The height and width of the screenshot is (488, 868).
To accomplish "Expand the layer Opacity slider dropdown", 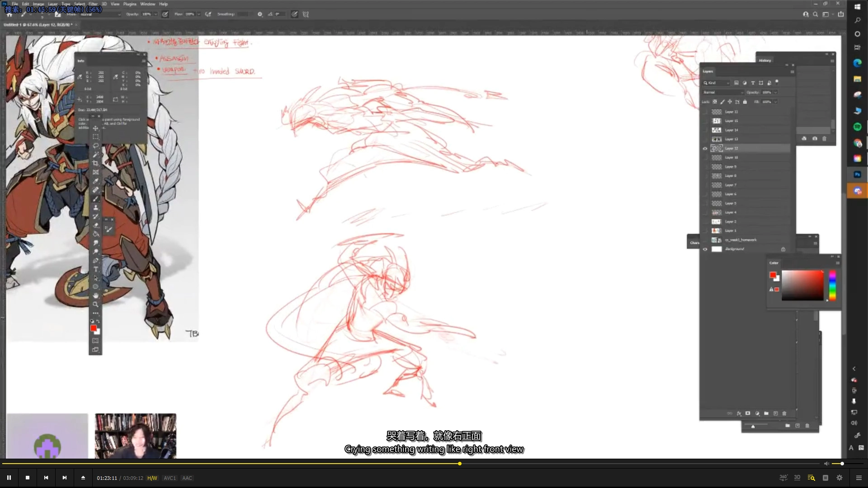I will click(x=776, y=92).
